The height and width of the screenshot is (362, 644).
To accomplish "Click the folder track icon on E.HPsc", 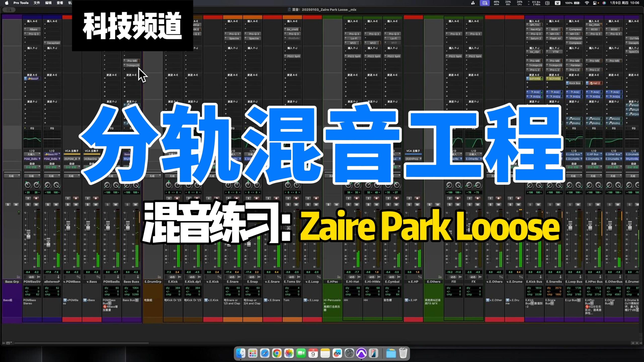I will pos(339,277).
